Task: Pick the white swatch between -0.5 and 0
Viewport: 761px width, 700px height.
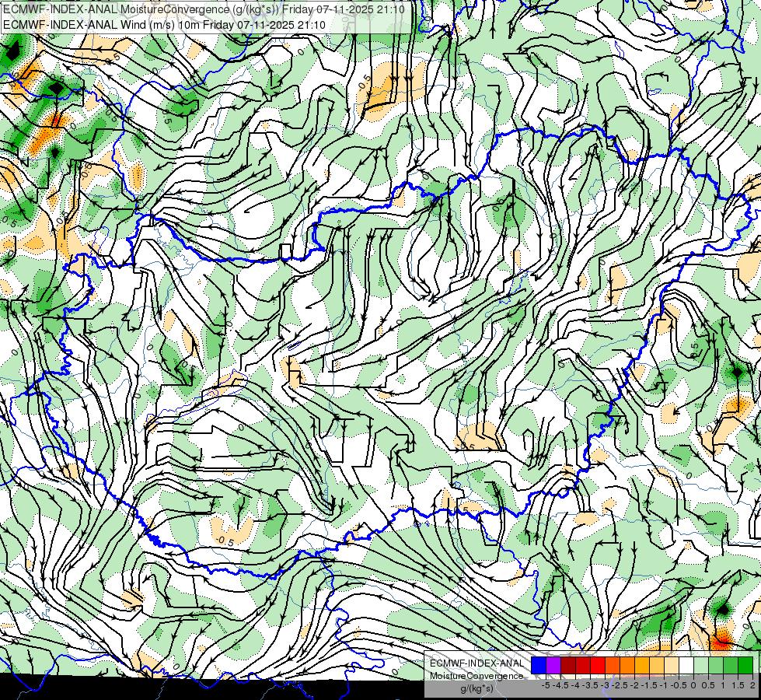Action: tap(686, 666)
